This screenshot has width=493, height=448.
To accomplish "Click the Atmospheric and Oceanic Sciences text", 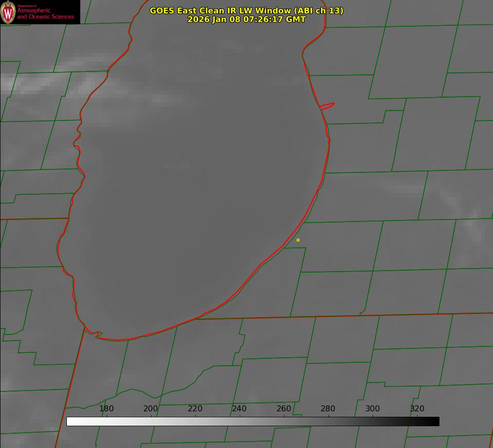I will [x=46, y=13].
